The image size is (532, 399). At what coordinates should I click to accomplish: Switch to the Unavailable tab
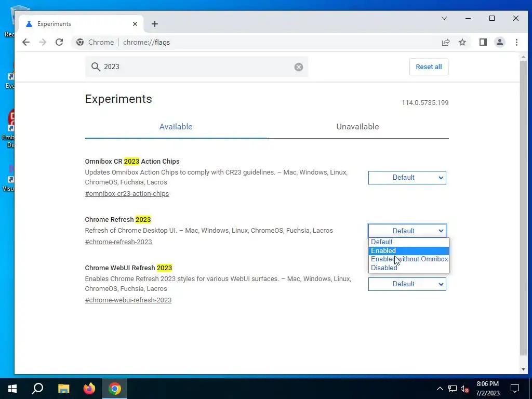pos(357,127)
